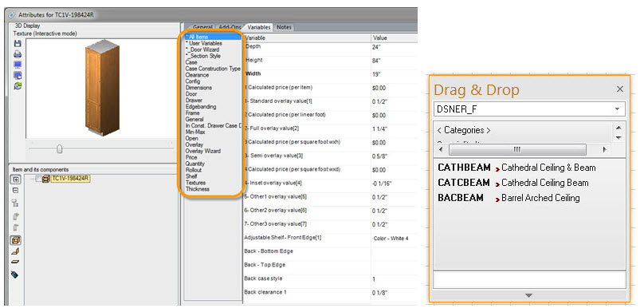644x308 pixels.
Task: Click the tree hierarchy icon in components toolbar
Action: [16, 203]
